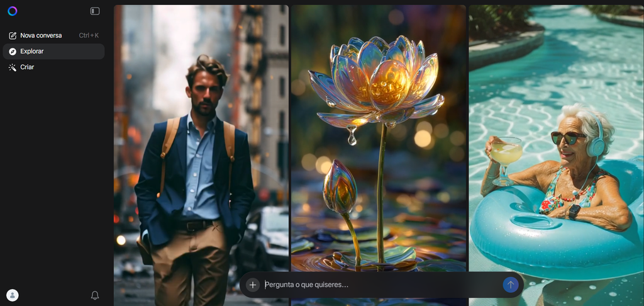Focus the 'Pergunta o que quiseres...' input field
The height and width of the screenshot is (306, 644).
coord(377,285)
